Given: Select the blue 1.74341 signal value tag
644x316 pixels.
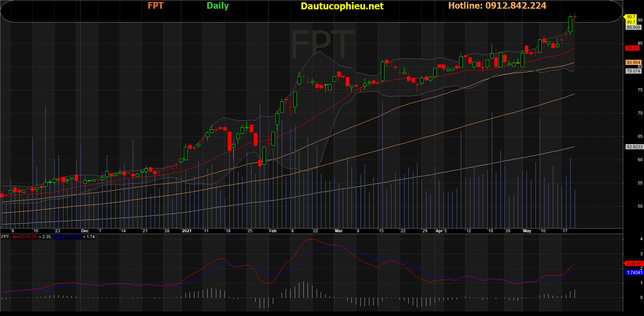Looking at the screenshot, I should pyautogui.click(x=635, y=273).
